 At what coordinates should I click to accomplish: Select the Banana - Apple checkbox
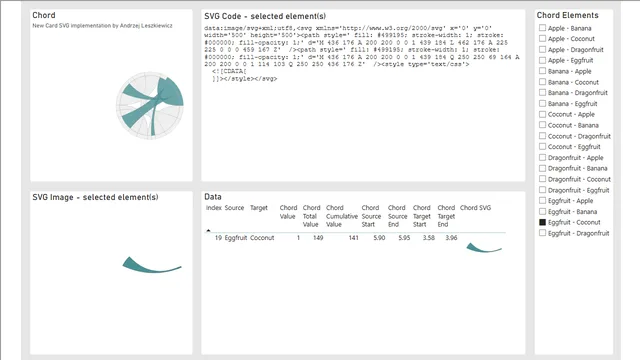pyautogui.click(x=542, y=71)
